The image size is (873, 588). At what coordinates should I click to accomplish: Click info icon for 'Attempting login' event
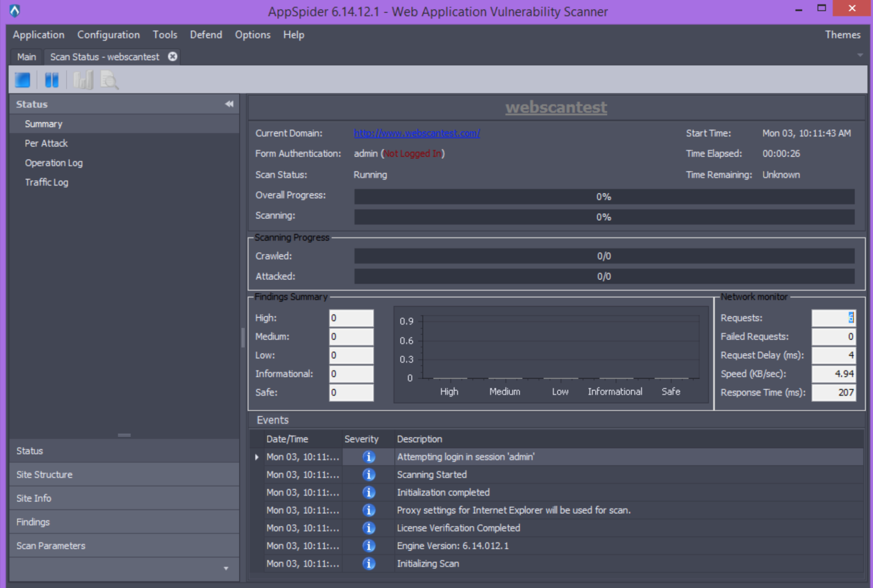[x=369, y=457]
